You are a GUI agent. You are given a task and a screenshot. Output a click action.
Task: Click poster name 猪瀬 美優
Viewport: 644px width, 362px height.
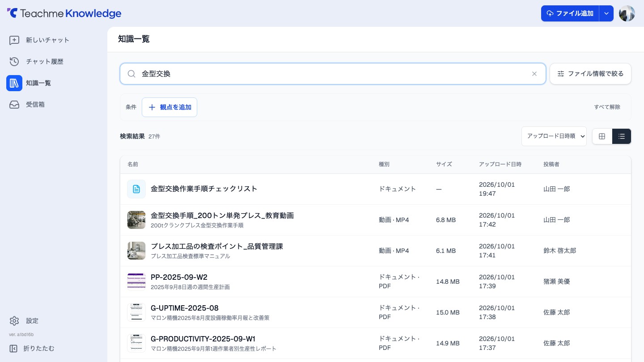coord(557,282)
